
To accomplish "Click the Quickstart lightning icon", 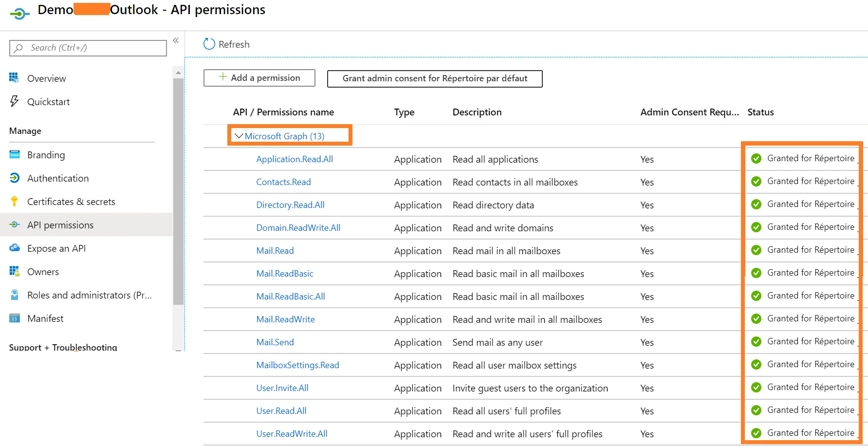I will 14,101.
